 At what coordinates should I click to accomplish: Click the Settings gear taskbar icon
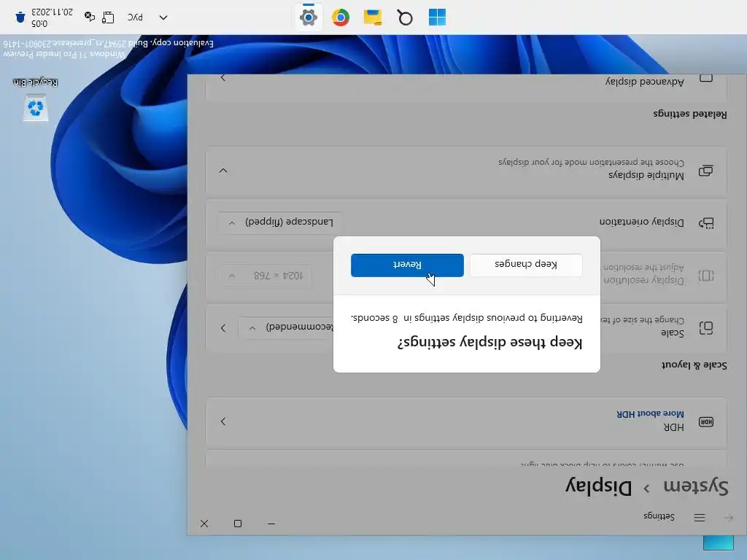[x=309, y=17]
